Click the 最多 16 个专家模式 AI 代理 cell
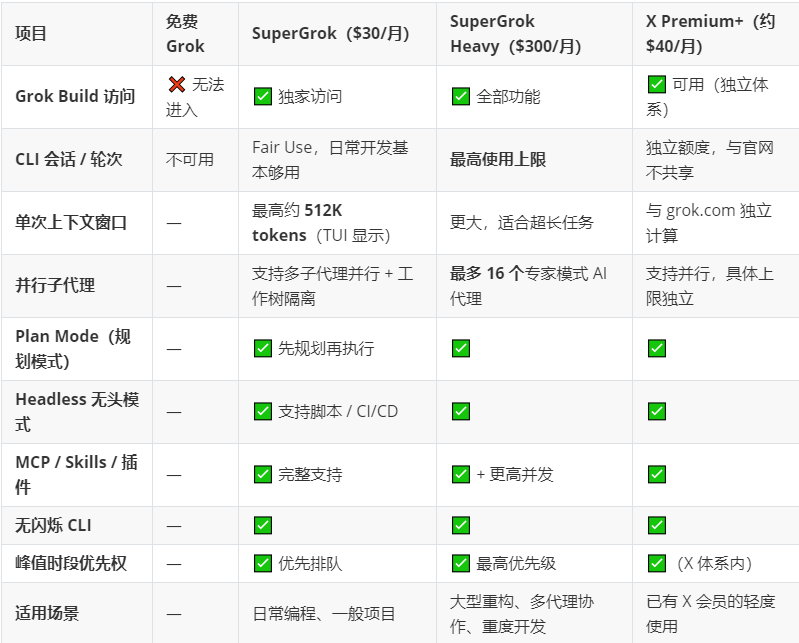 535,286
